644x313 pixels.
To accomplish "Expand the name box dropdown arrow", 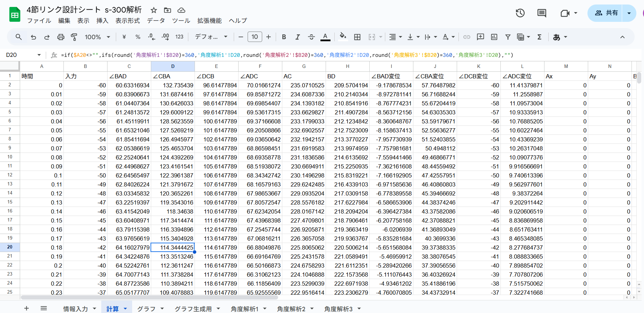I will click(39, 55).
